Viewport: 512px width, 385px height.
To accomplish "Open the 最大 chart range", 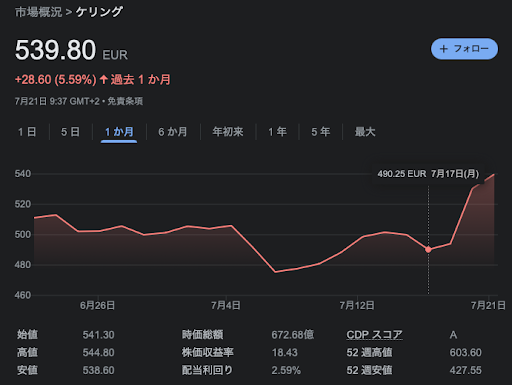I will coord(365,132).
